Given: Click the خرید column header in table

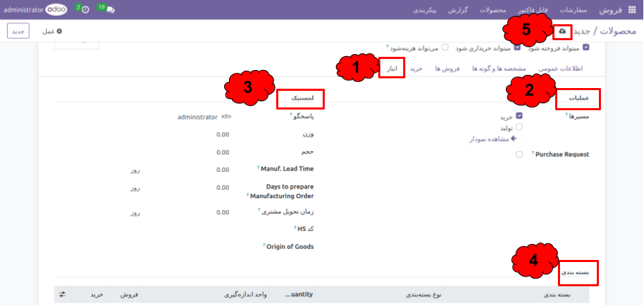Looking at the screenshot, I should [97, 295].
